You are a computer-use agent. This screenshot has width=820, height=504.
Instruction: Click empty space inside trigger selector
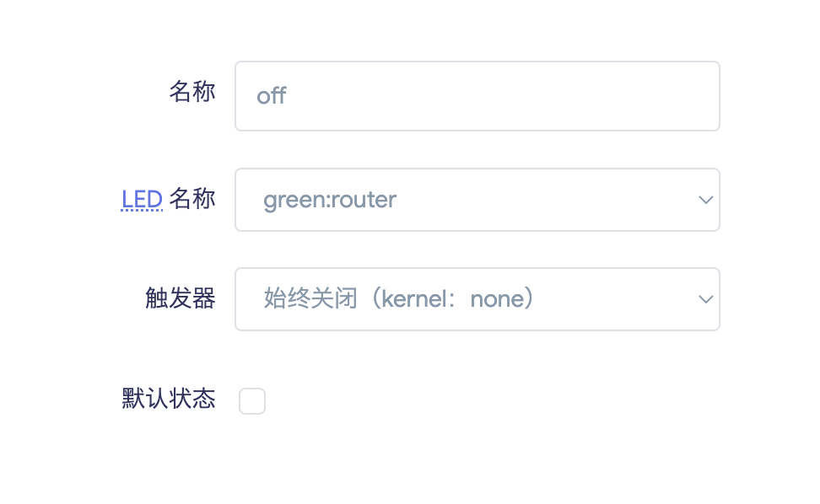617,299
